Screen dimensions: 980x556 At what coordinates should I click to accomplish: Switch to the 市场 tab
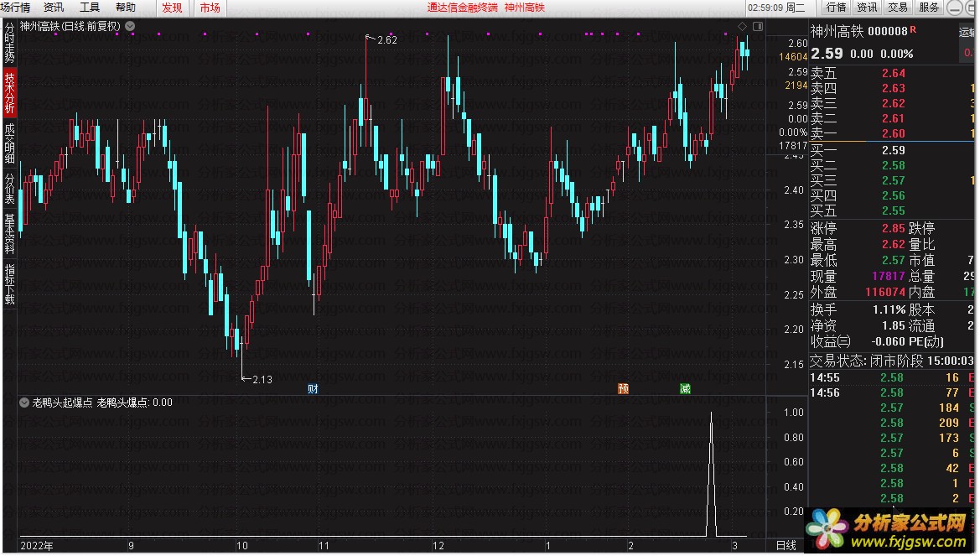pos(210,8)
